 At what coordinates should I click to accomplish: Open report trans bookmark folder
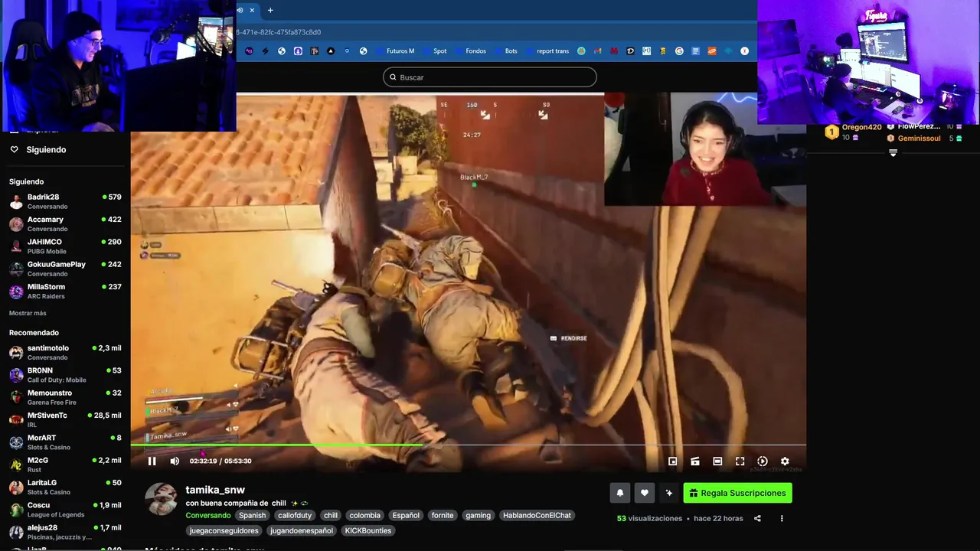(x=547, y=51)
